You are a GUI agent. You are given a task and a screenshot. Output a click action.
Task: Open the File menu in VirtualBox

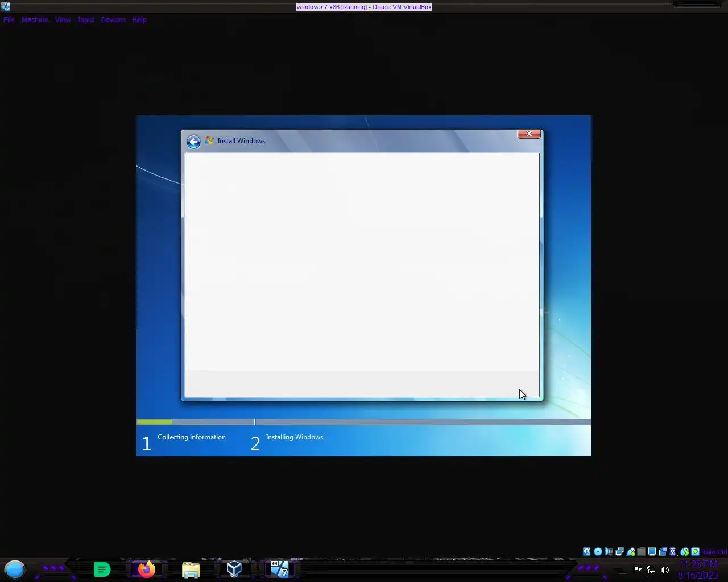pyautogui.click(x=9, y=19)
